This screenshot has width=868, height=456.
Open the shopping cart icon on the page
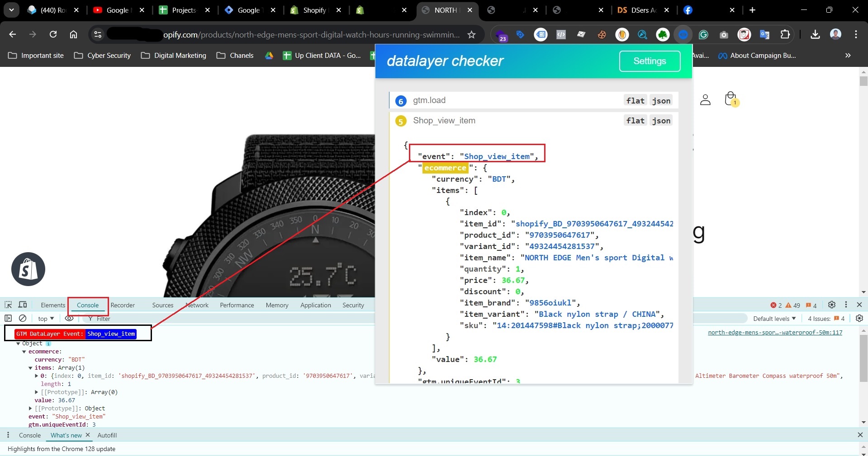(730, 99)
